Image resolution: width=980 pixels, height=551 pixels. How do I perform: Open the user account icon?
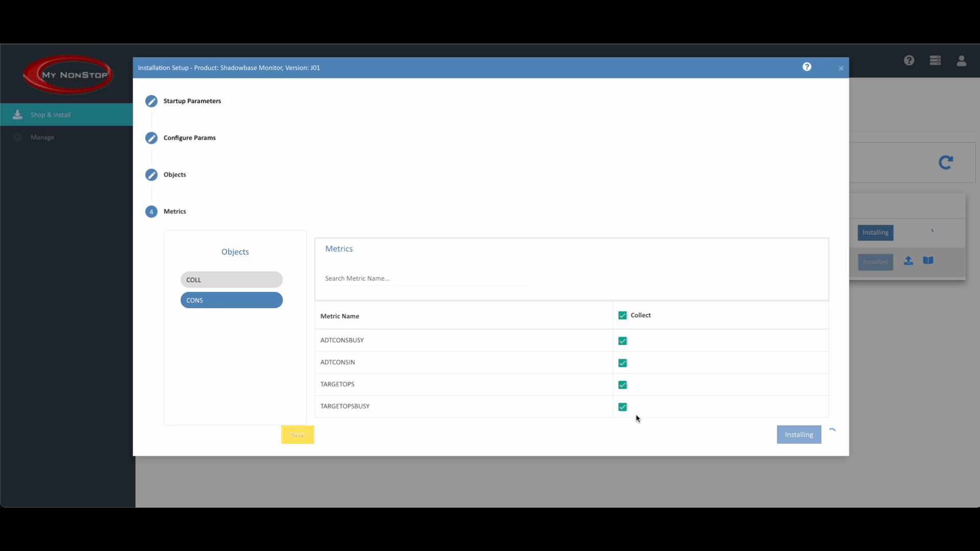point(962,61)
